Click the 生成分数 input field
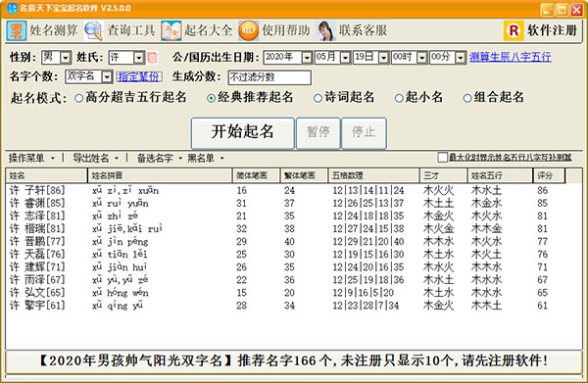The width and height of the screenshot is (588, 383). coord(269,77)
